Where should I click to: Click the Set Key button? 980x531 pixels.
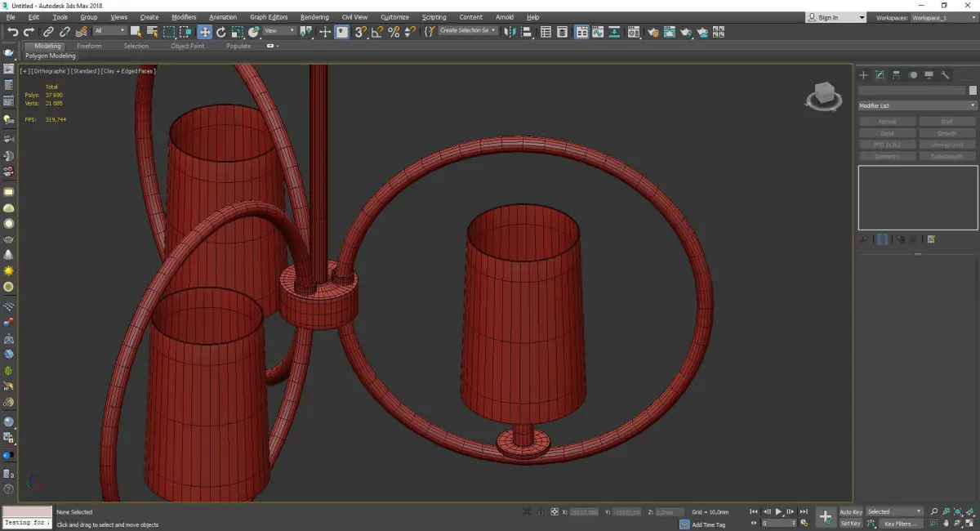point(851,524)
